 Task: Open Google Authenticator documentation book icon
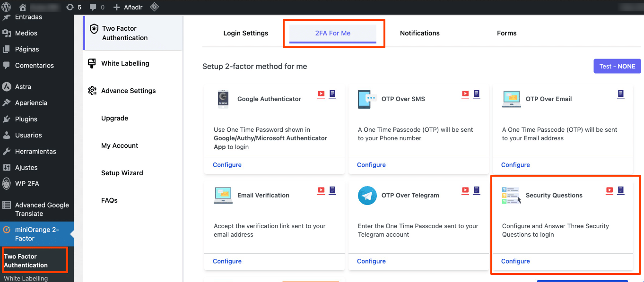(332, 94)
